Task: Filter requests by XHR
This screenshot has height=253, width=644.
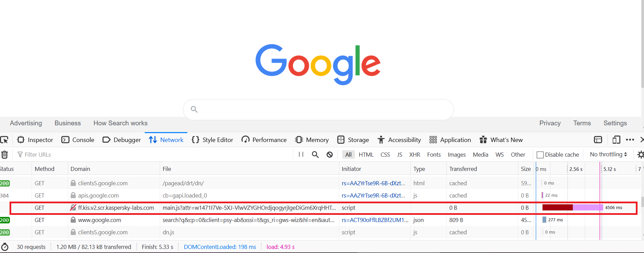Action: click(414, 155)
